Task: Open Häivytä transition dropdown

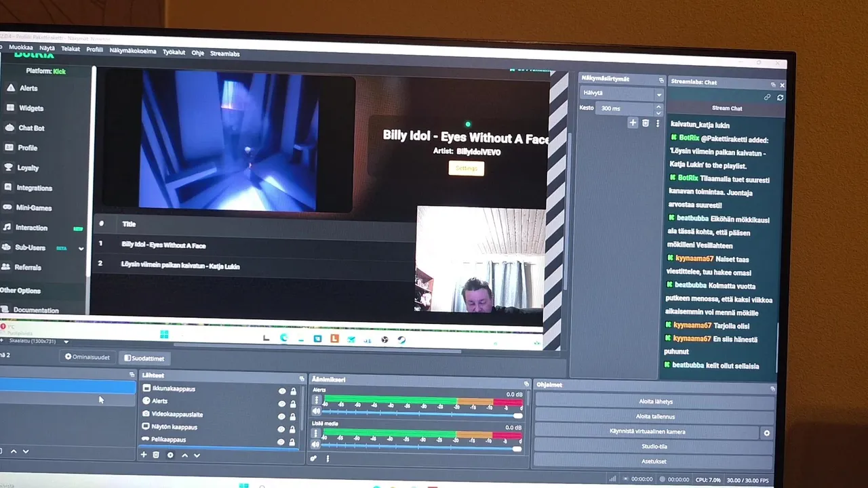Action: click(x=622, y=94)
